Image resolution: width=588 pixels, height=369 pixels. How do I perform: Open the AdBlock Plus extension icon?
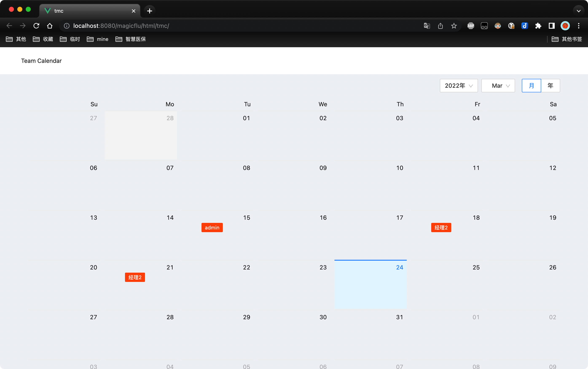pyautogui.click(x=470, y=26)
